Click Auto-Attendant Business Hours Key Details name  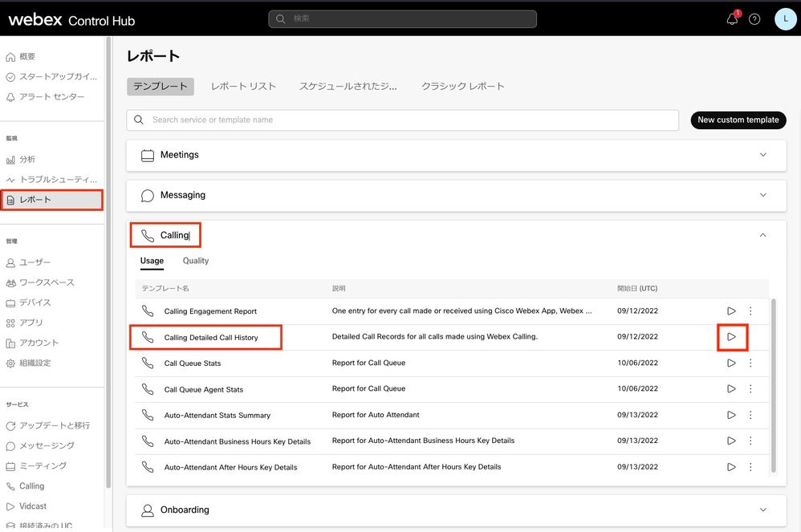coord(238,441)
